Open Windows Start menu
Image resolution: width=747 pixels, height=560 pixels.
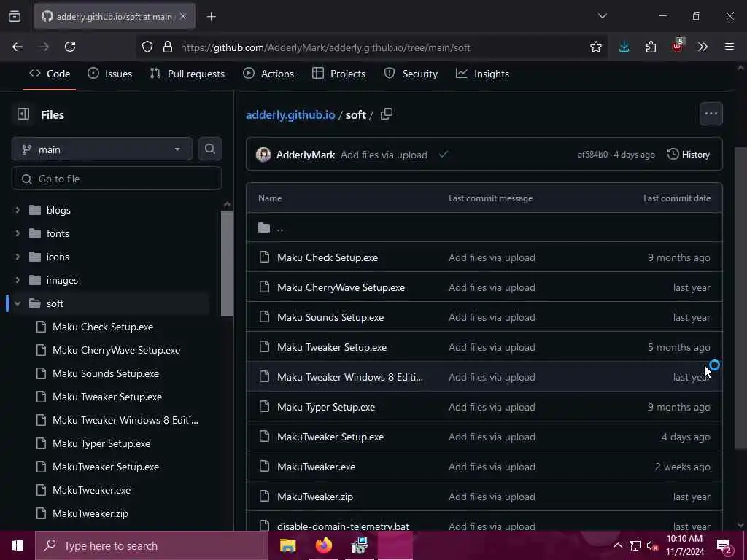[x=18, y=545]
